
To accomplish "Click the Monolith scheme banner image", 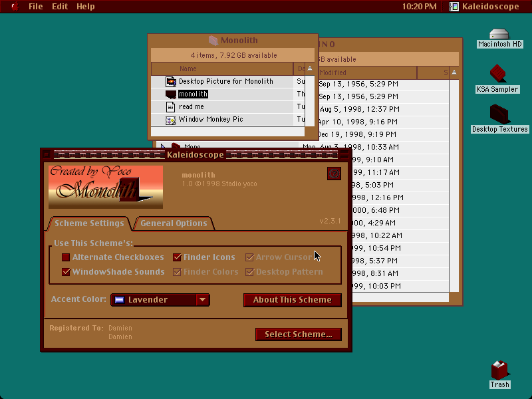I will tap(106, 187).
